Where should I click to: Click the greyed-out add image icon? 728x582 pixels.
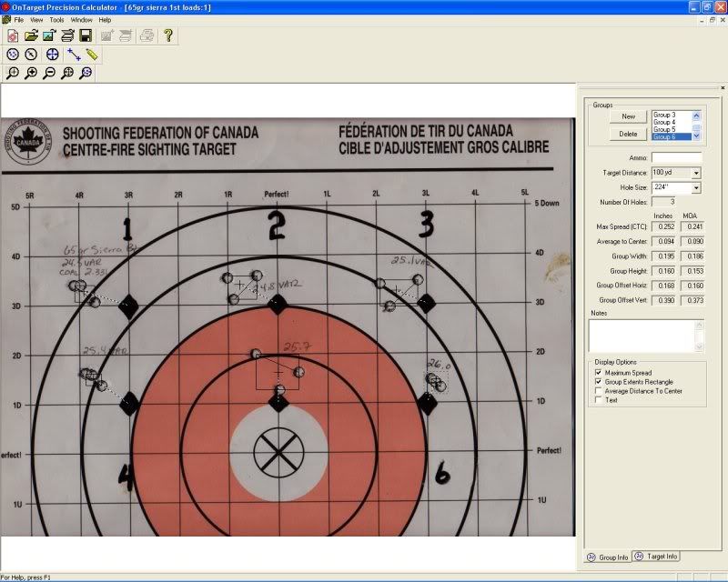click(107, 35)
